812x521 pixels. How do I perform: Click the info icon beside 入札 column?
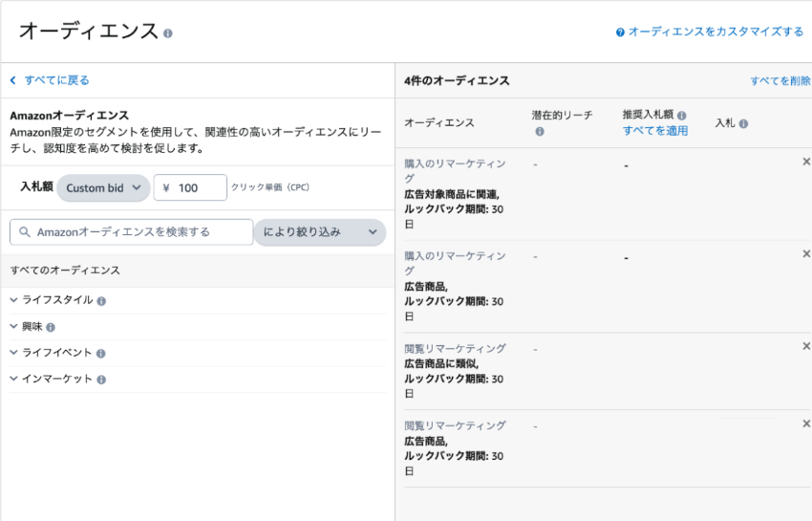(x=743, y=124)
